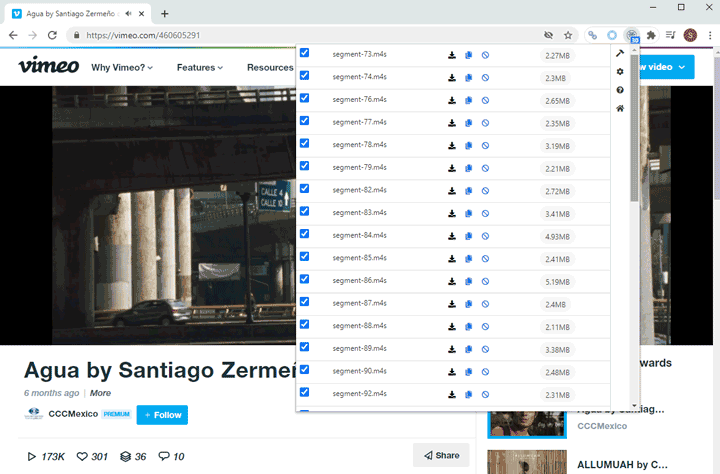The width and height of the screenshot is (720, 474).
Task: Uncheck segment-86.m4s checkbox
Action: tap(304, 279)
